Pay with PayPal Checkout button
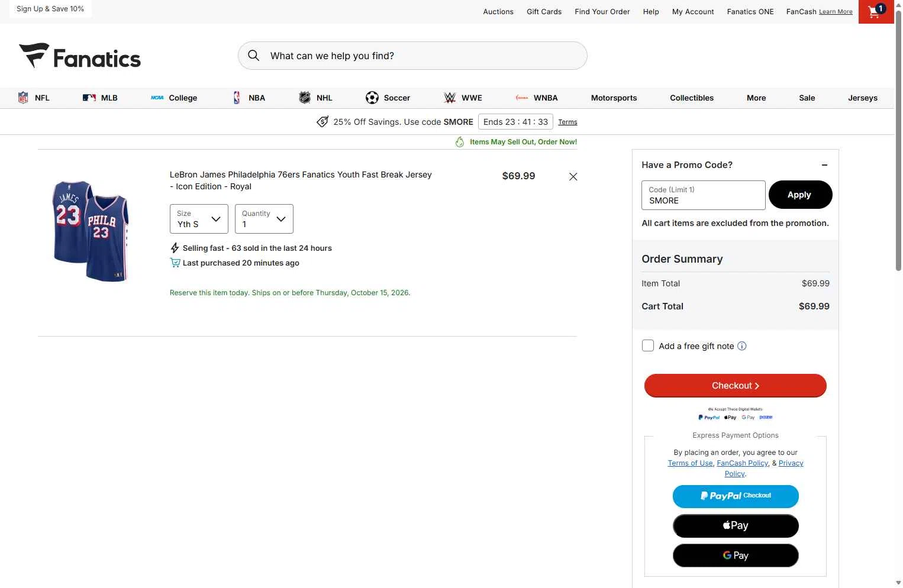 736,496
